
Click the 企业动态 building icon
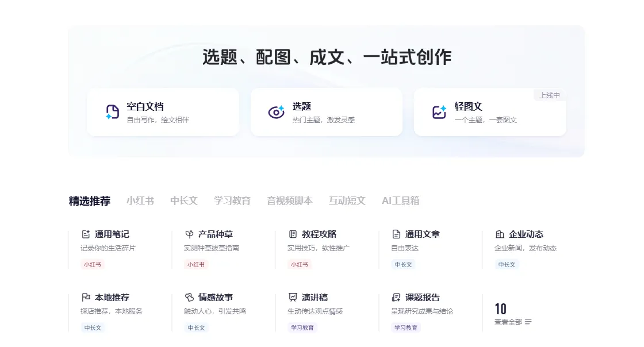(x=500, y=234)
